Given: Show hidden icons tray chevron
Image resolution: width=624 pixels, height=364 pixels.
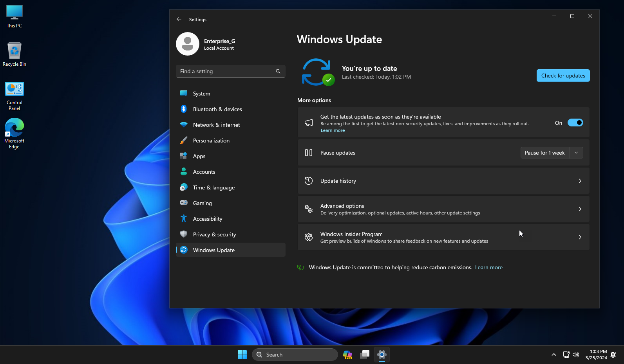Looking at the screenshot, I should click(554, 355).
